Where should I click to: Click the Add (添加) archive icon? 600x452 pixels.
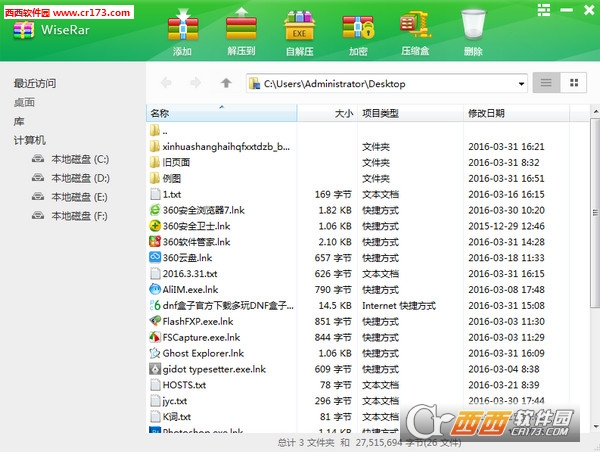coord(182,28)
